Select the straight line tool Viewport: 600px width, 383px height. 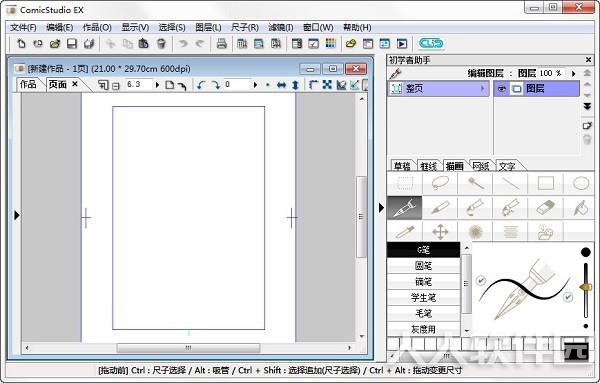tap(510, 183)
